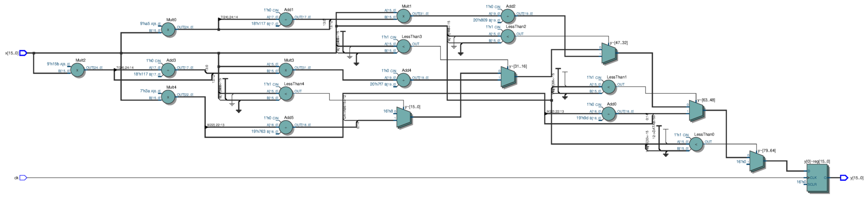Click the LessThan4 comparator block
Screen dimensions: 868x198
(286, 94)
